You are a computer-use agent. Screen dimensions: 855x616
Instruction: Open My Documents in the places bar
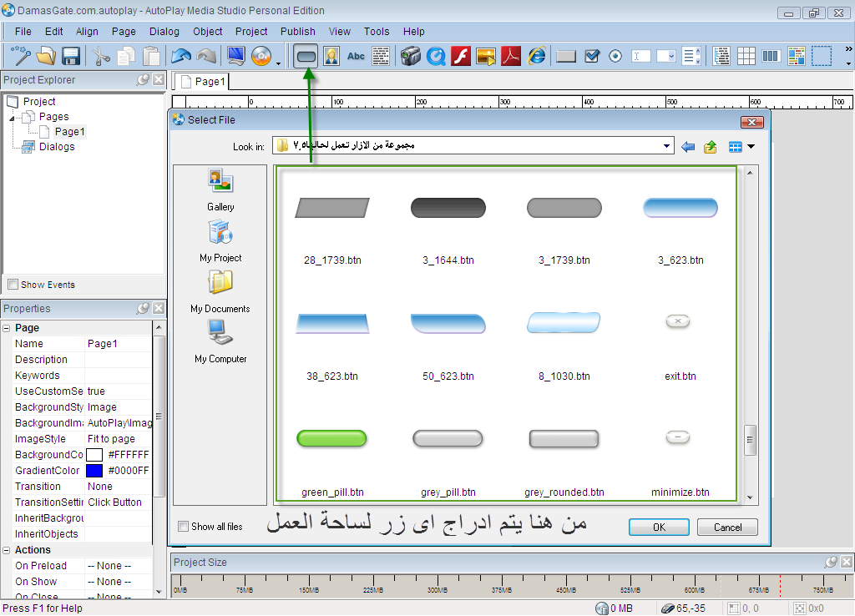(220, 292)
